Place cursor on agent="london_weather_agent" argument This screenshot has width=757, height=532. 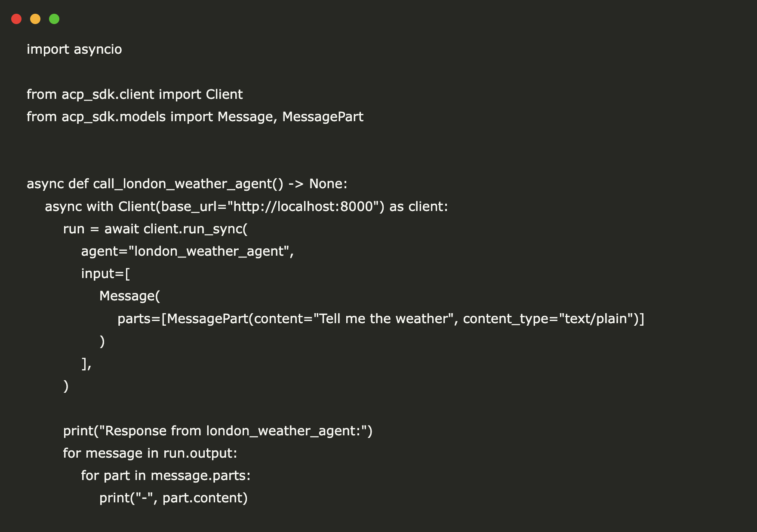[x=187, y=251]
